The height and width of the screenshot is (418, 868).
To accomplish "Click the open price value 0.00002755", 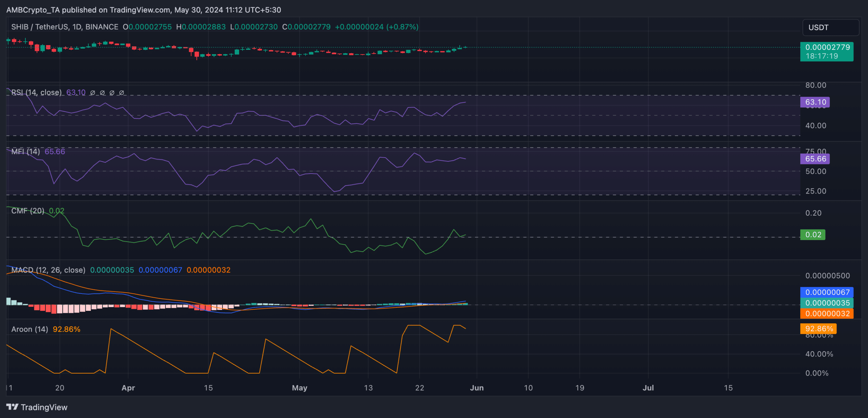I will pos(150,27).
